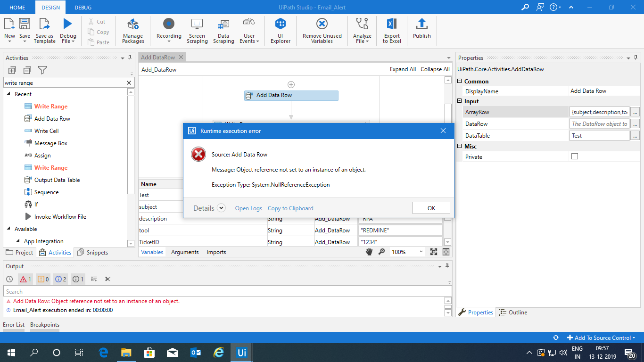Click the Debug File play icon

(68, 24)
